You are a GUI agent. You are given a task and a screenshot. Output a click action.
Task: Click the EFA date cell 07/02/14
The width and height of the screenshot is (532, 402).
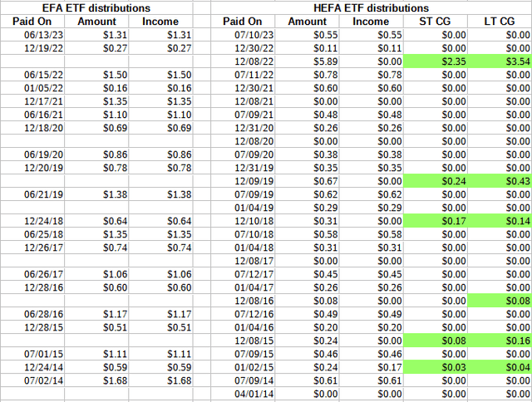tap(32, 380)
